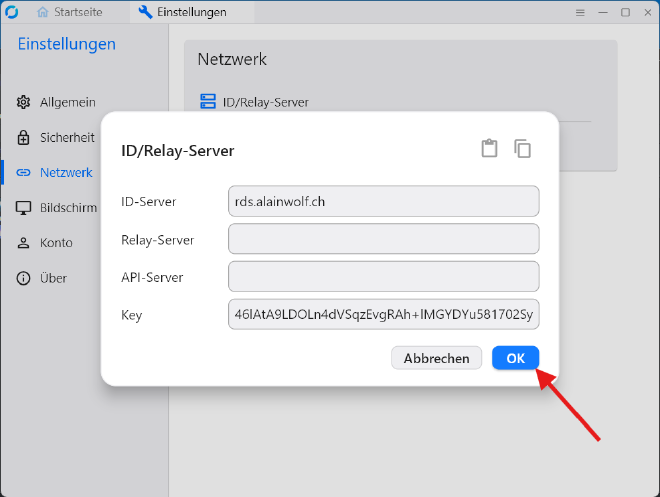Select the Konto person icon
660x497 pixels.
point(24,243)
